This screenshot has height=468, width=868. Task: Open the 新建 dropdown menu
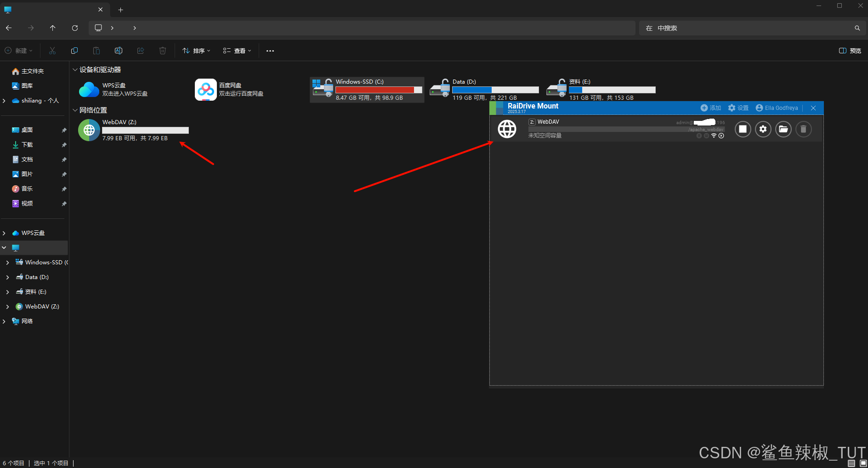coord(18,51)
